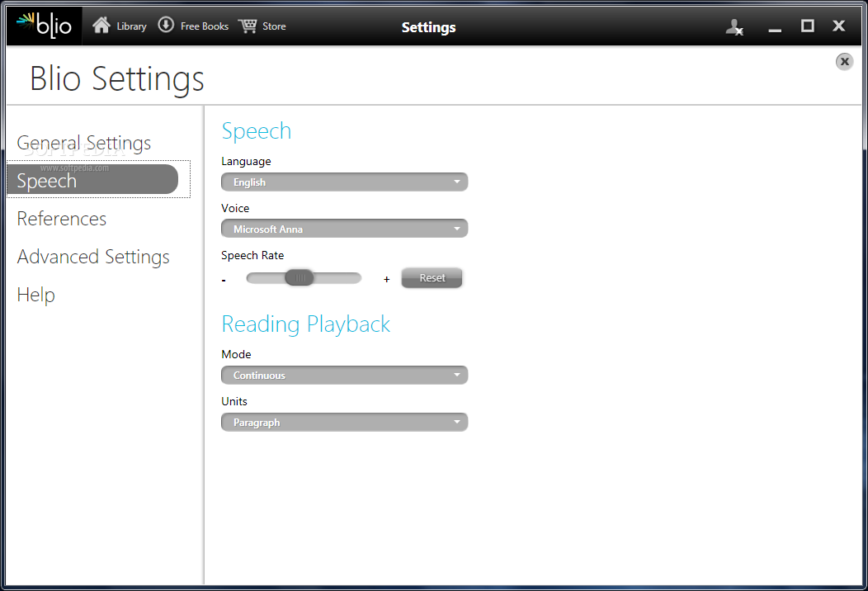Open the Units dropdown showing Paragraph

pyautogui.click(x=344, y=422)
